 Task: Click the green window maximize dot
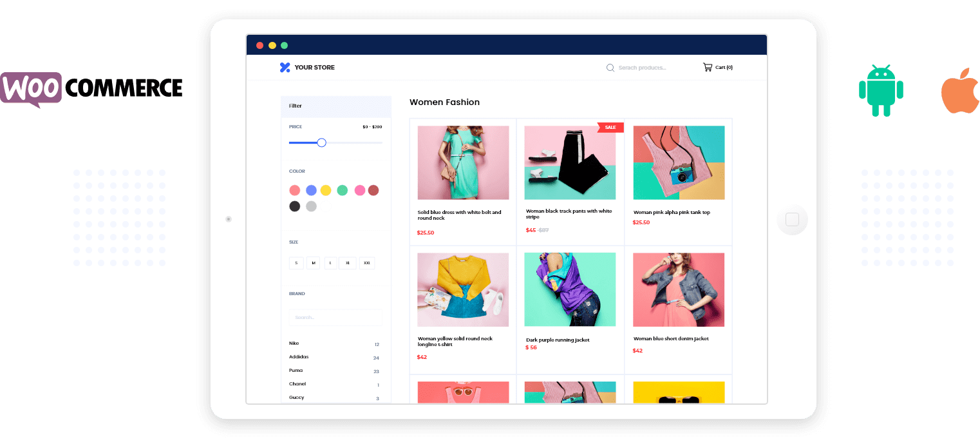pyautogui.click(x=285, y=45)
